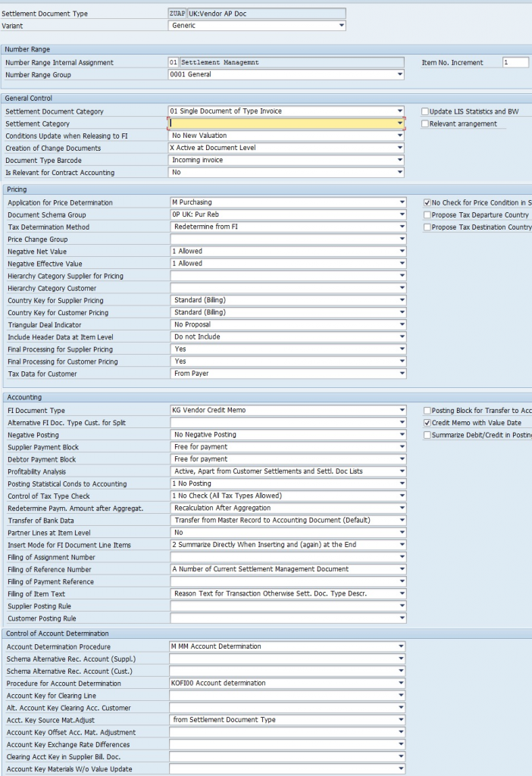This screenshot has height=776, width=532.
Task: Open Schema Alternative Rec. Account (Suppl.) dropdown
Action: coord(287,659)
